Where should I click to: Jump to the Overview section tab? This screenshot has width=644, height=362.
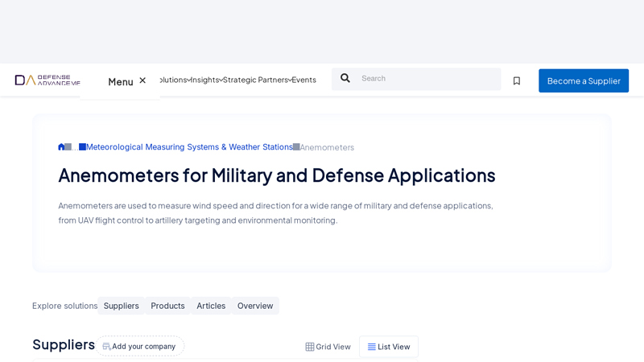pyautogui.click(x=255, y=306)
